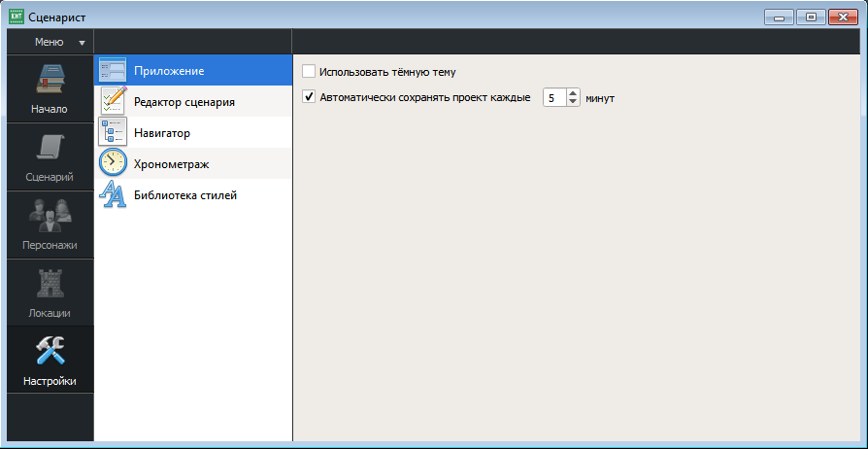Select Навигатор settings category

tap(193, 132)
